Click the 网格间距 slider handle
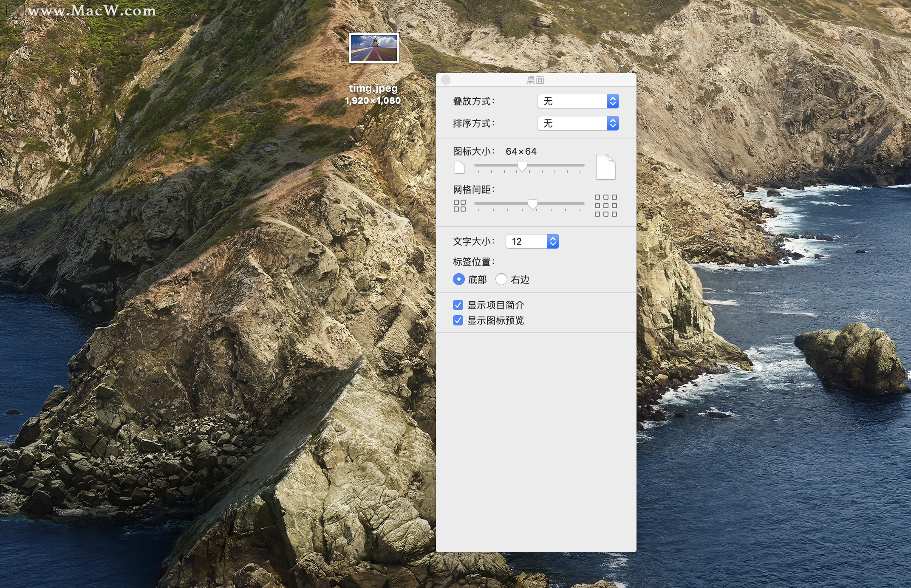Screen dimensions: 911x588 coord(532,204)
